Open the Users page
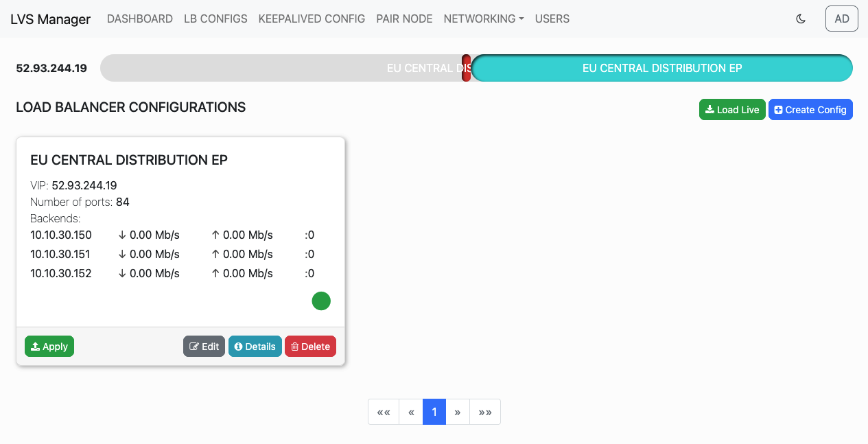The image size is (868, 444). click(x=552, y=19)
